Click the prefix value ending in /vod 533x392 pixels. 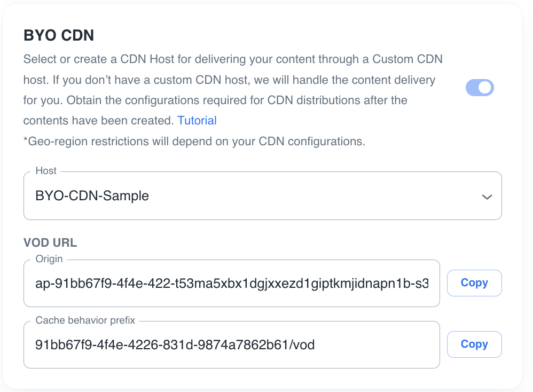coord(175,345)
